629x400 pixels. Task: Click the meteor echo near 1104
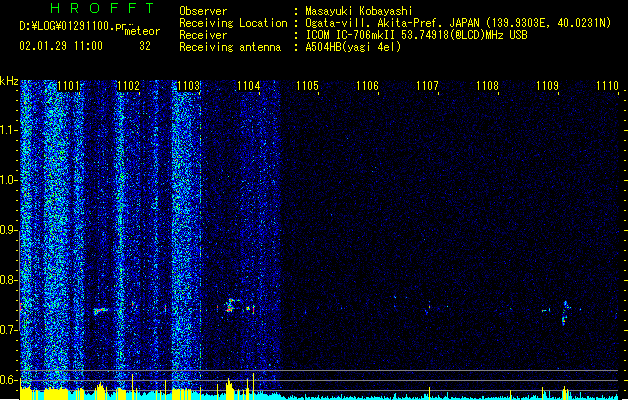[231, 306]
